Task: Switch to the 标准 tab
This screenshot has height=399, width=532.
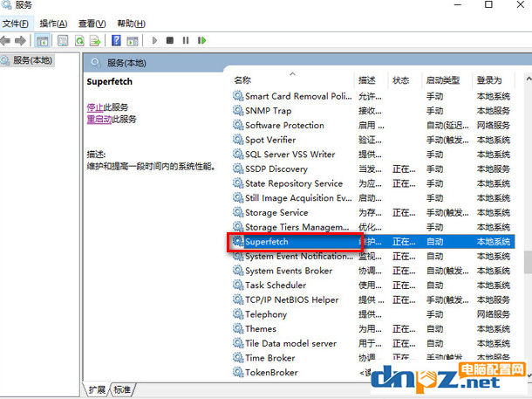Action: click(x=122, y=389)
